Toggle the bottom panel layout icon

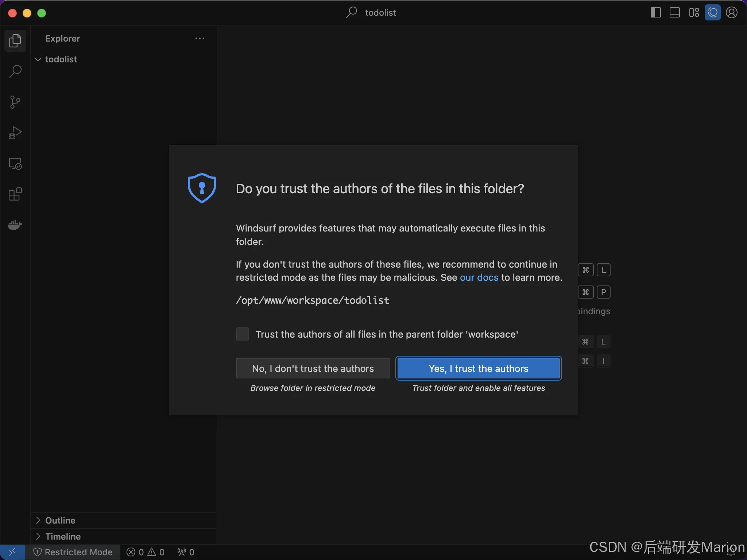[x=675, y=13]
